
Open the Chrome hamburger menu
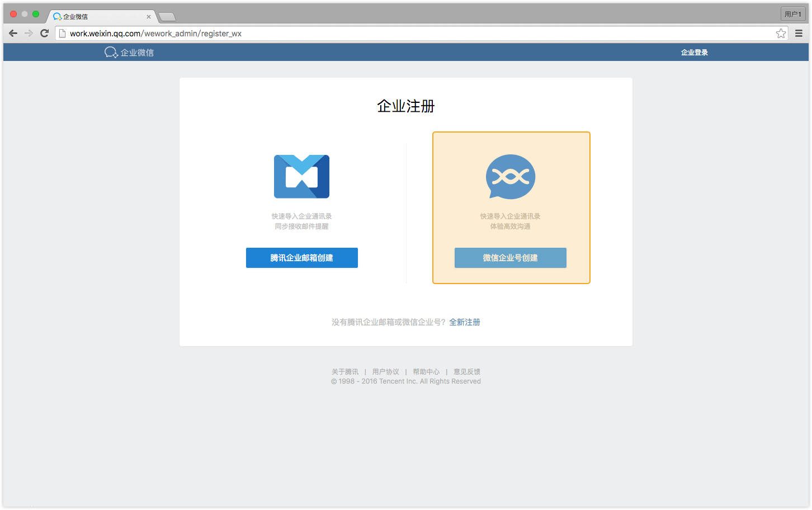click(x=799, y=34)
